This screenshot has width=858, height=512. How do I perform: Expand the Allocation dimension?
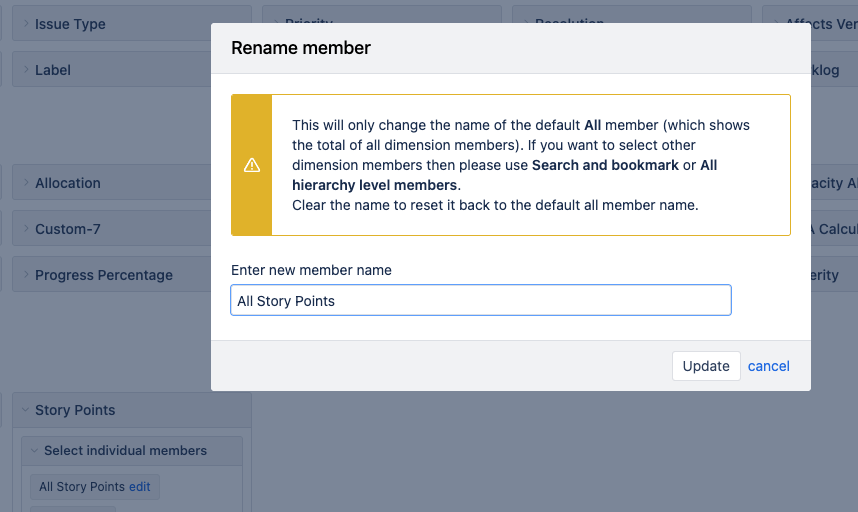click(x=67, y=183)
